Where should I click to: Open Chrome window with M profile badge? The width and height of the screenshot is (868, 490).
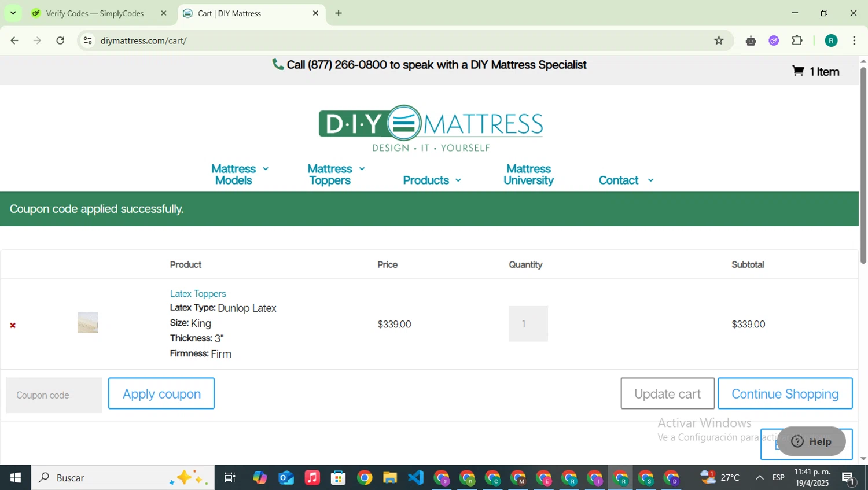tap(518, 478)
